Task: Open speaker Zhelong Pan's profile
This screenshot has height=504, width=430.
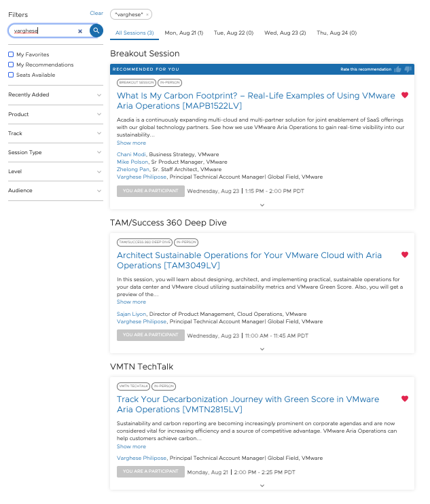Action: pyautogui.click(x=133, y=169)
